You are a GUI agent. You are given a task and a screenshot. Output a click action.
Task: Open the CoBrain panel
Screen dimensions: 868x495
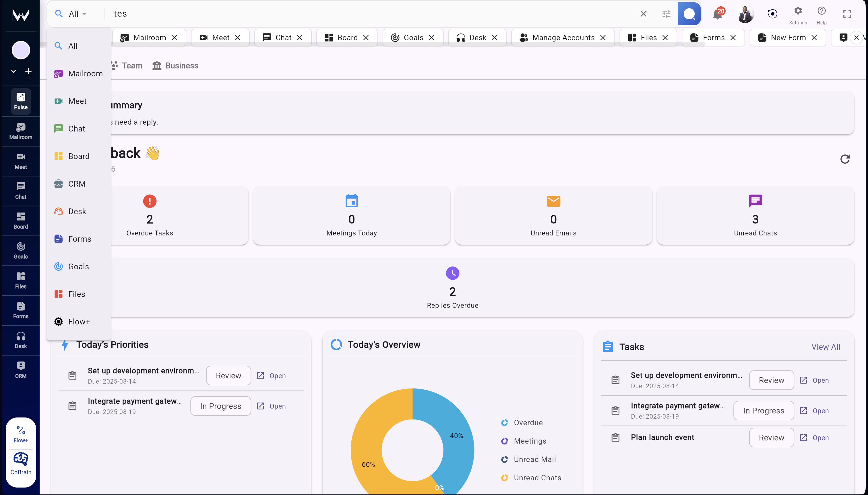point(20,463)
